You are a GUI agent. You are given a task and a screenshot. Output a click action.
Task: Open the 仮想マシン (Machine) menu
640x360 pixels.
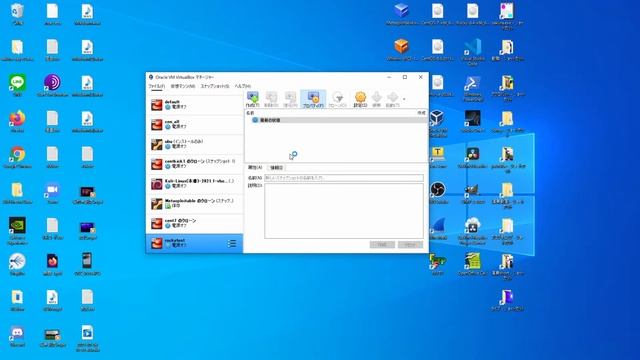point(182,86)
